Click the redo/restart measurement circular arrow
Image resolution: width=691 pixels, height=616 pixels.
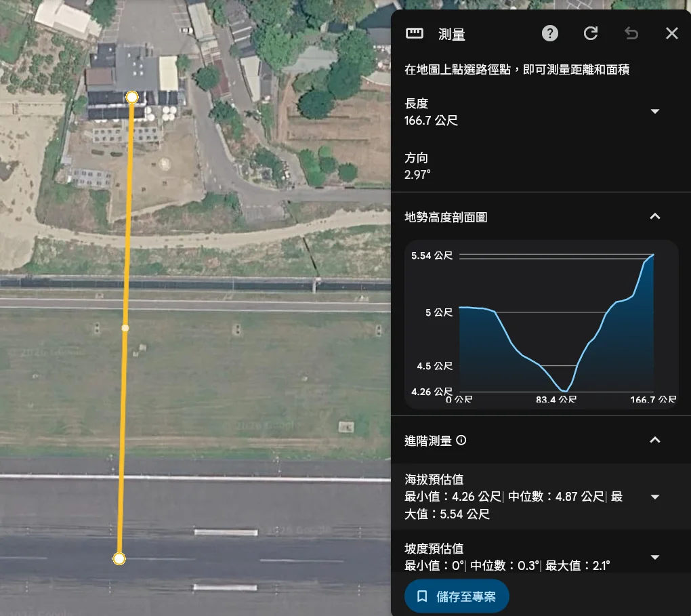[x=591, y=33]
